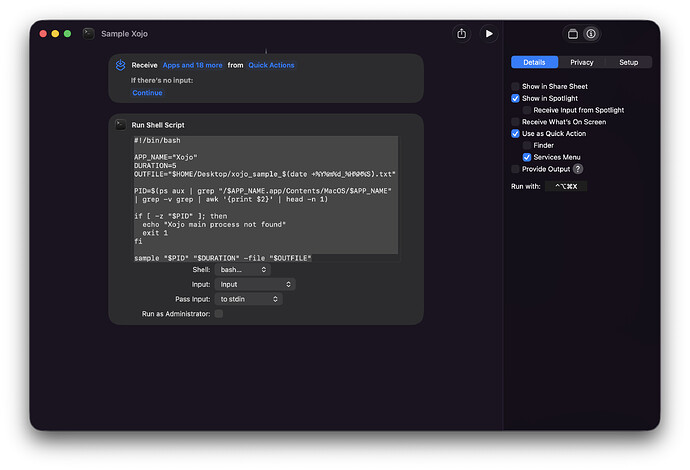Close the window with the red button
Image resolution: width=690 pixels, height=470 pixels.
(43, 34)
